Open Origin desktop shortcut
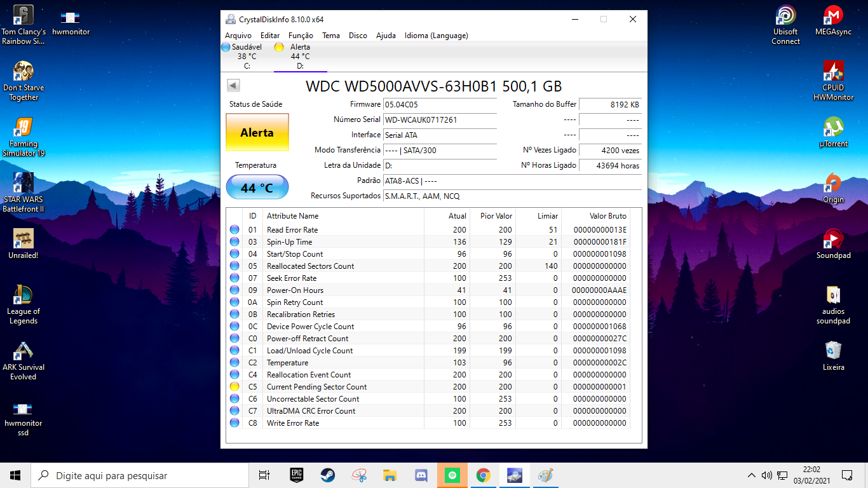The image size is (868, 488). point(833,189)
